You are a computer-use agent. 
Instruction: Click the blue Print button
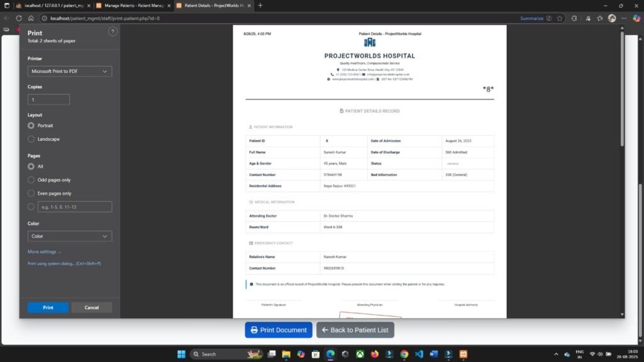(47, 307)
